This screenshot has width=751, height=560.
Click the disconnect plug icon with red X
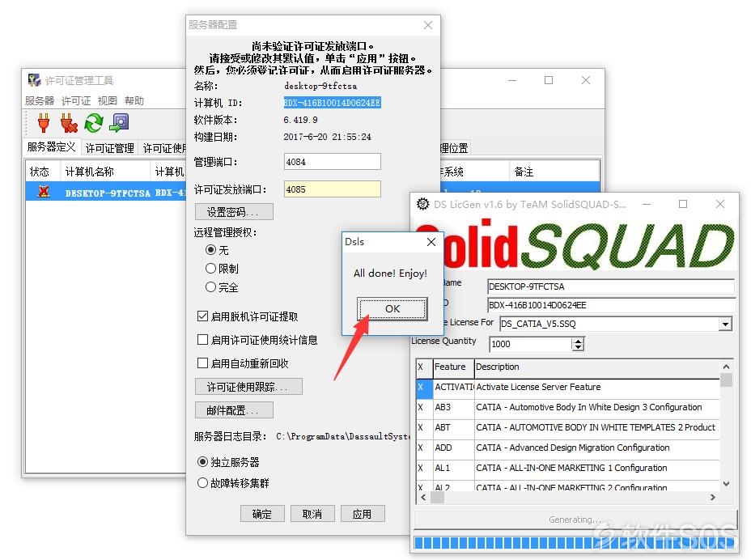[69, 123]
